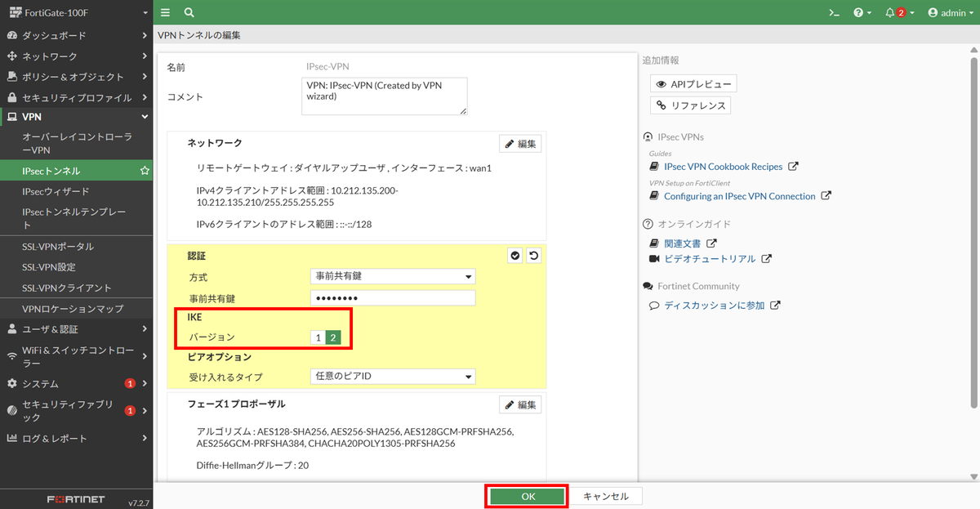Click the ダッシュボード gauge icon
This screenshot has height=509, width=980.
12,36
